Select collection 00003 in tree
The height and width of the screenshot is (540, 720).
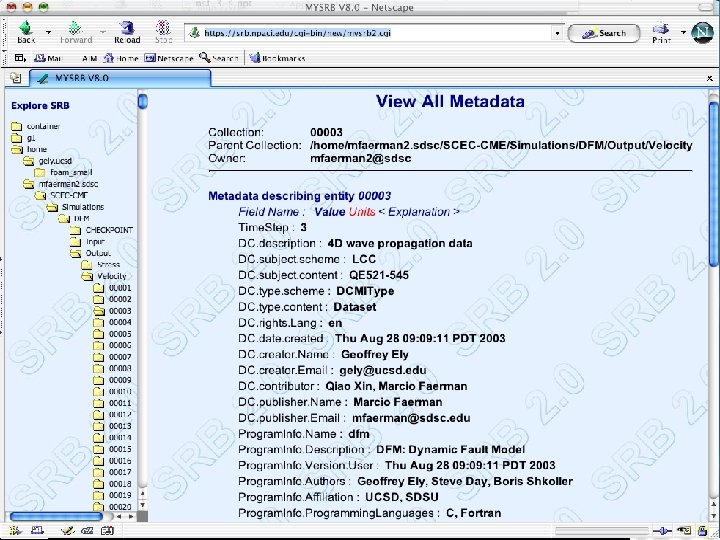tap(120, 310)
